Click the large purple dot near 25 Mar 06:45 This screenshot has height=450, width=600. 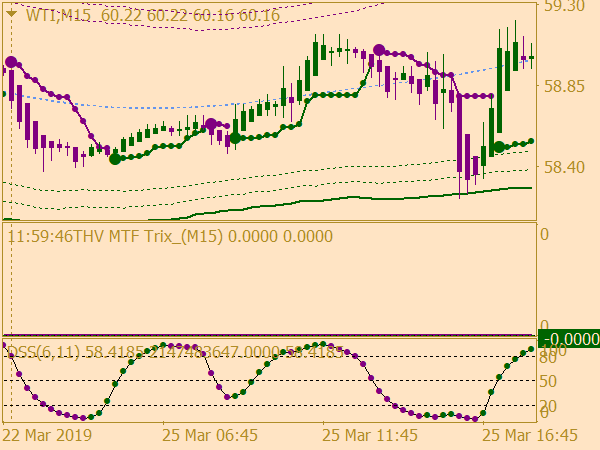(x=211, y=124)
